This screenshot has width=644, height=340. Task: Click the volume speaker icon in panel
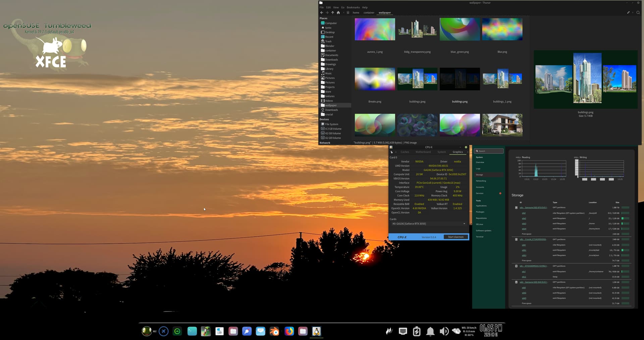click(444, 332)
